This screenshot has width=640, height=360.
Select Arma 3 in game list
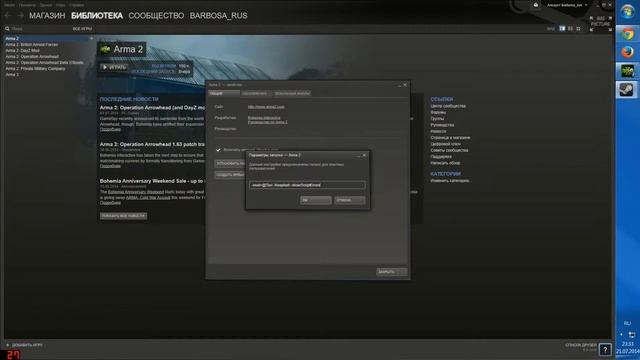(x=12, y=75)
